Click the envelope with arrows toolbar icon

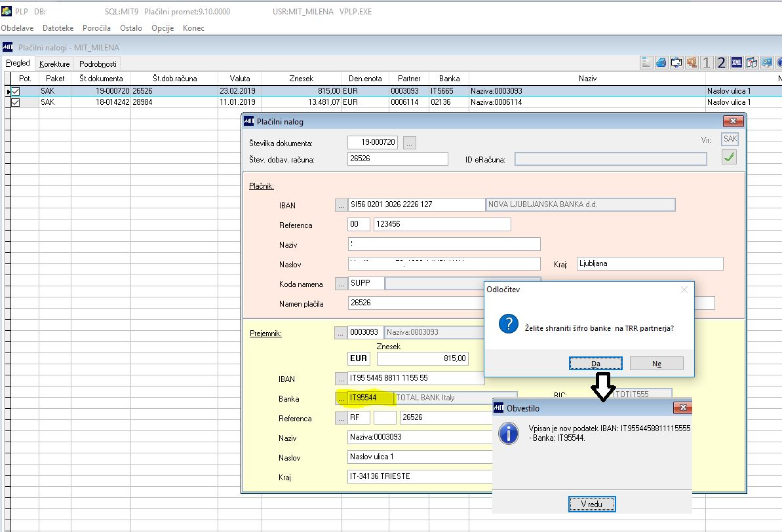(676, 63)
